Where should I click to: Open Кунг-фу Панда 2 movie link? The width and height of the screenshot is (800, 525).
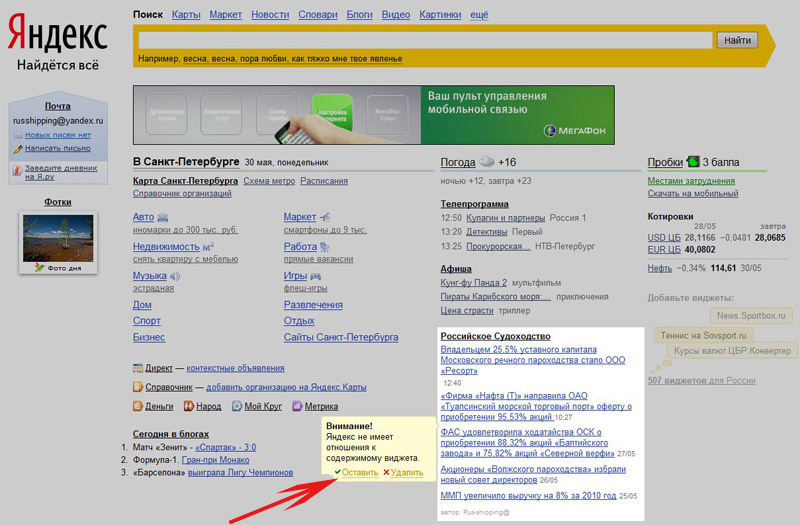click(473, 283)
